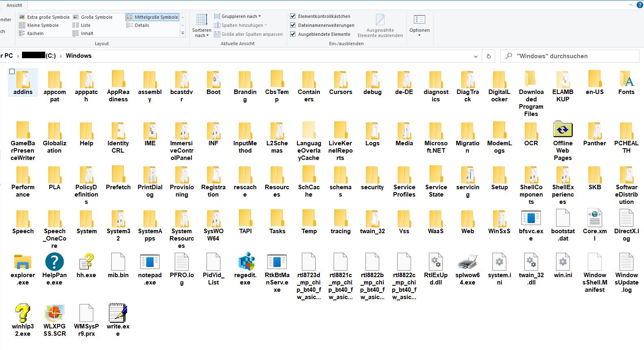This screenshot has height=350, width=644.
Task: Select the win.ini file icon
Action: point(563,262)
